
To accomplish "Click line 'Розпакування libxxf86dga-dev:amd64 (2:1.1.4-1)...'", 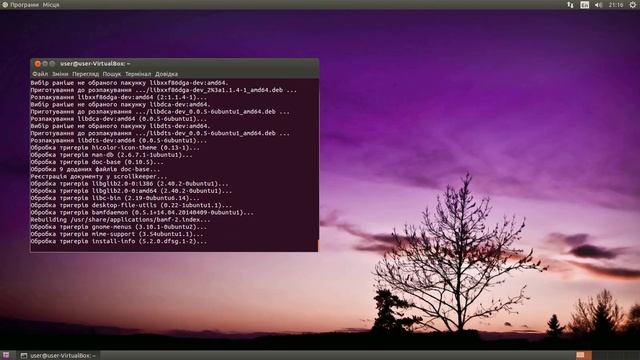I will (x=119, y=97).
